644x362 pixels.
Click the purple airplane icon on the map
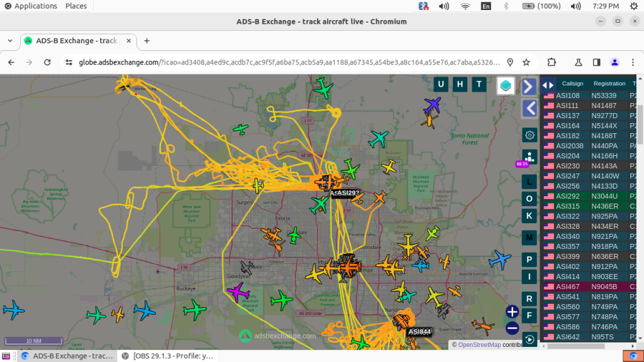point(433,105)
